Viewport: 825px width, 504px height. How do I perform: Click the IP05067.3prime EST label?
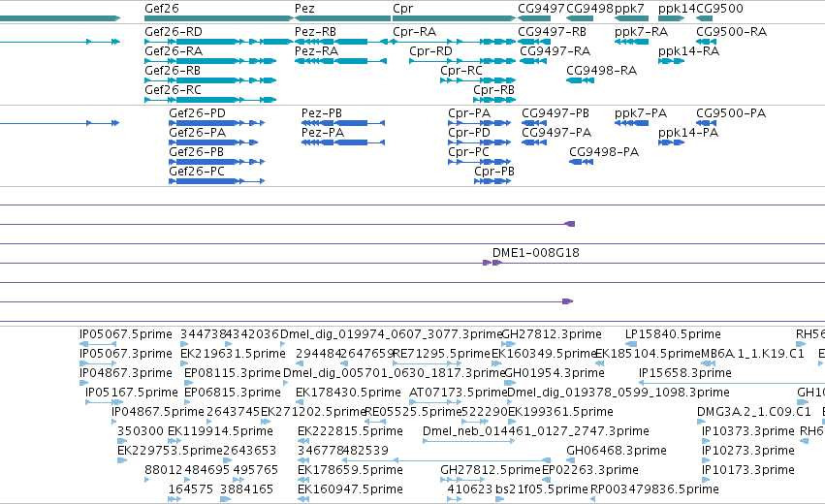point(126,354)
